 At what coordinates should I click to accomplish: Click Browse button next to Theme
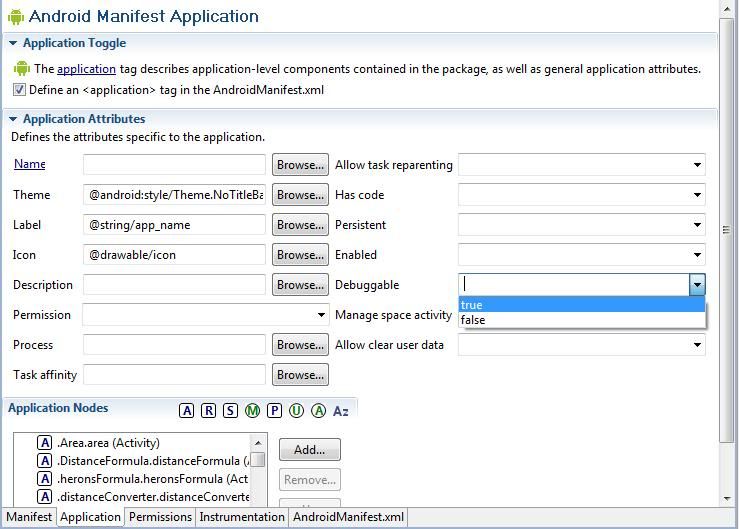(x=300, y=195)
